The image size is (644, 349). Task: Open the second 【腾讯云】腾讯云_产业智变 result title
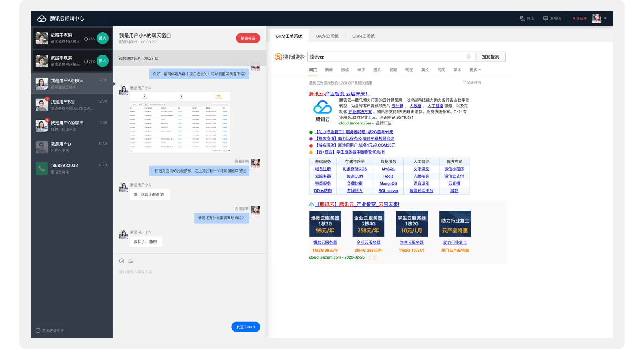[x=357, y=204]
